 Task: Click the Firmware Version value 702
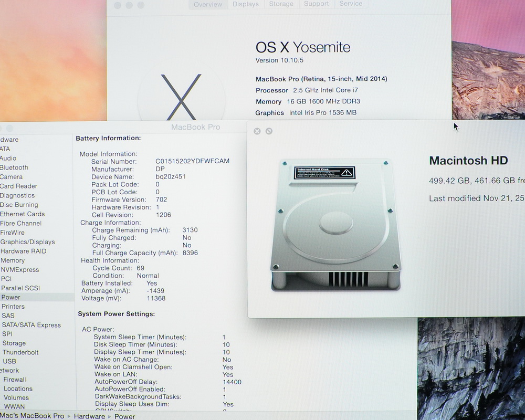161,199
